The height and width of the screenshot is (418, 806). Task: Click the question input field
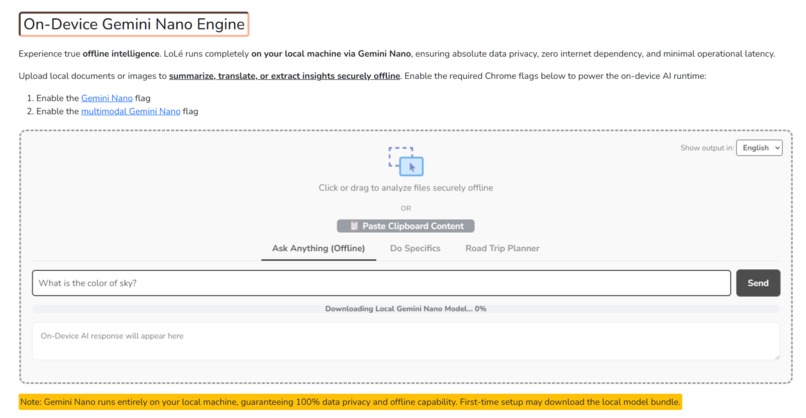tap(381, 283)
